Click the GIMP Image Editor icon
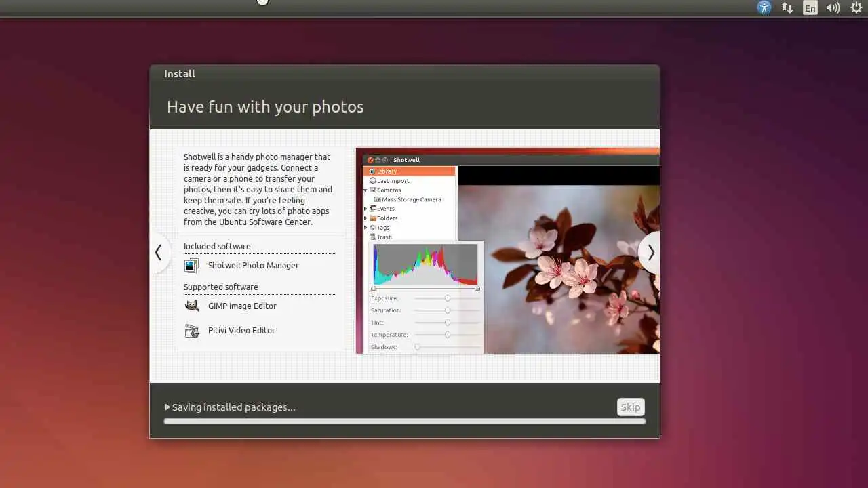This screenshot has width=868, height=488. [192, 306]
